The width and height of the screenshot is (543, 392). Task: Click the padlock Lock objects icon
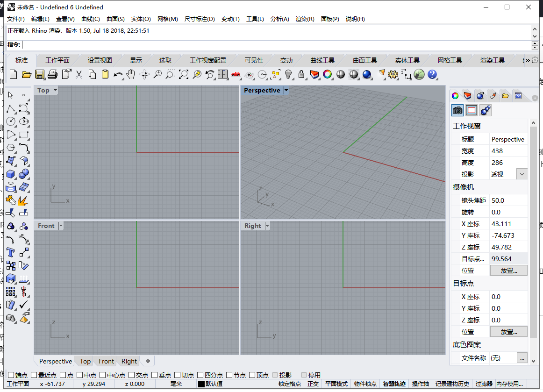(301, 74)
